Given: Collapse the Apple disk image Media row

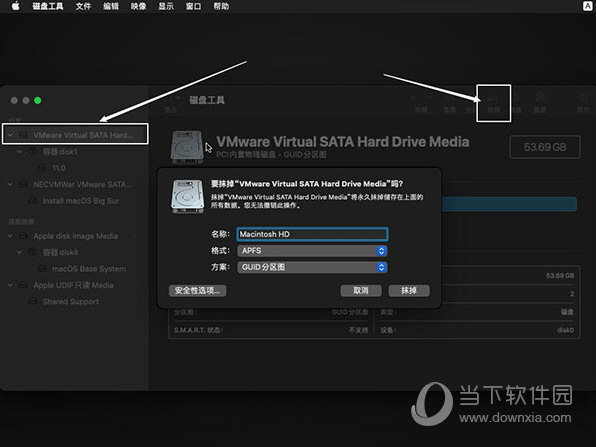Looking at the screenshot, I should (10, 236).
